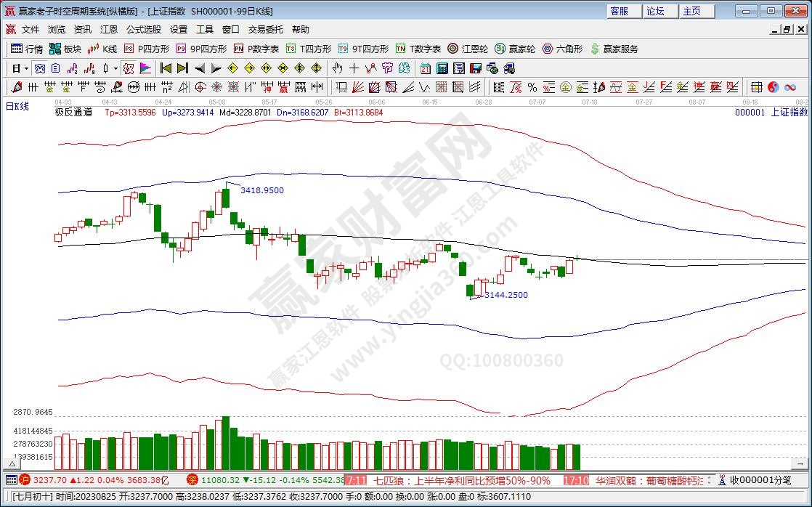Select the hand pan tool
This screenshot has height=507, width=812.
[x=337, y=68]
